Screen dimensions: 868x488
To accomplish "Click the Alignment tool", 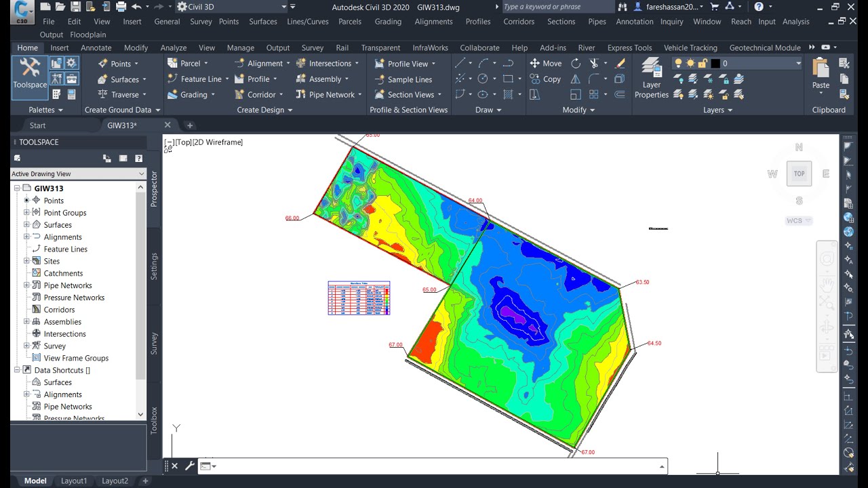I will pos(262,64).
